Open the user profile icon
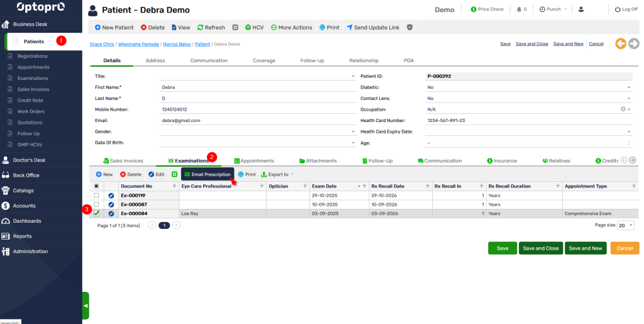Viewport: 644px width, 324px height. 580,9
